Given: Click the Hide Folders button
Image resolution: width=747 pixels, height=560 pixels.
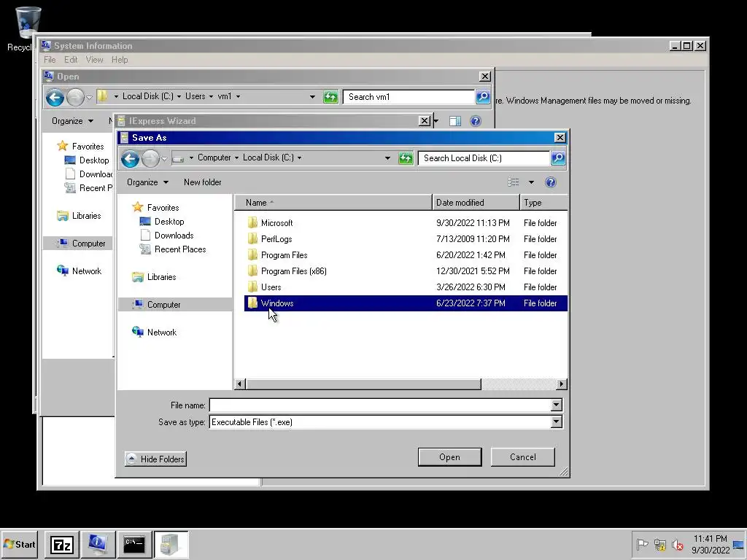Looking at the screenshot, I should click(155, 459).
